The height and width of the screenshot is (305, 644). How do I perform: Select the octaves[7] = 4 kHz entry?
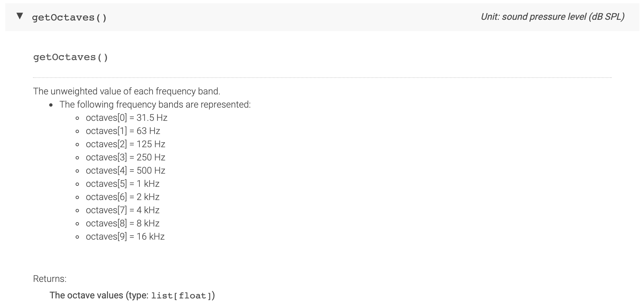(123, 210)
